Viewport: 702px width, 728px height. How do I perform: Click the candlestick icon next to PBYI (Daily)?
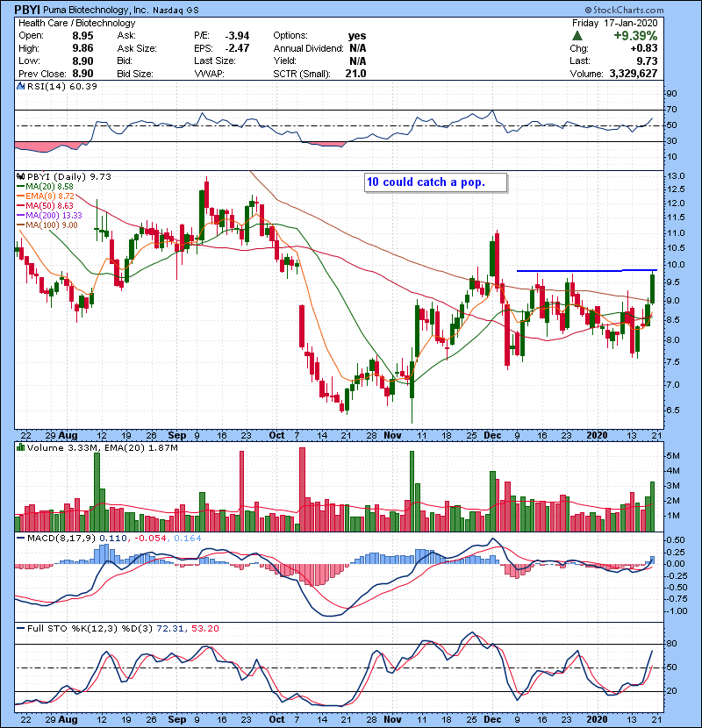coord(20,177)
